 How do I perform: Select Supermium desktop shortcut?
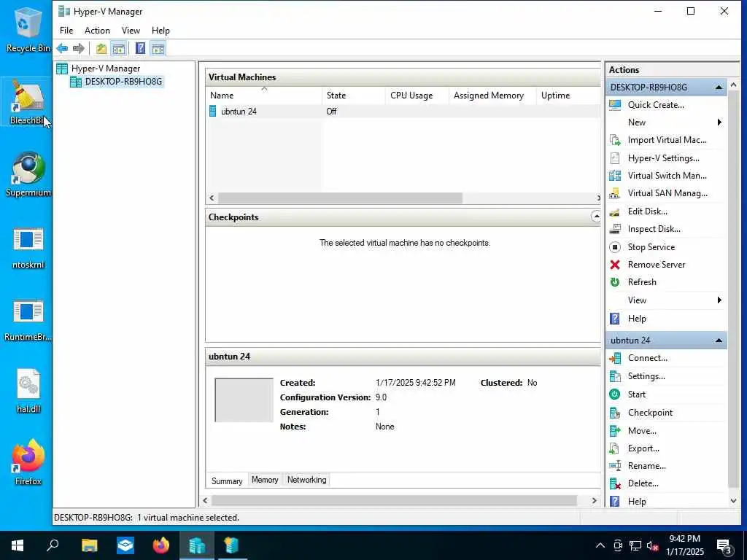(28, 174)
